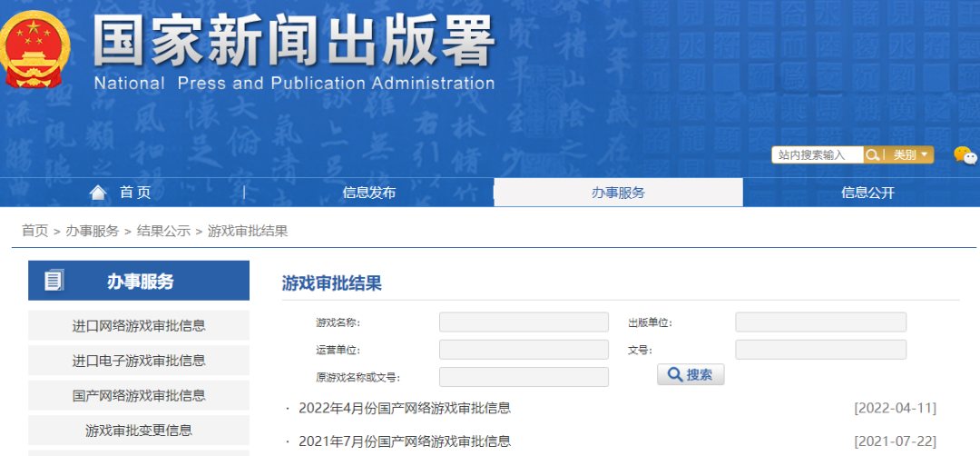The width and height of the screenshot is (980, 456).
Task: Click the 站内搜索输入 search field
Action: coord(818,154)
